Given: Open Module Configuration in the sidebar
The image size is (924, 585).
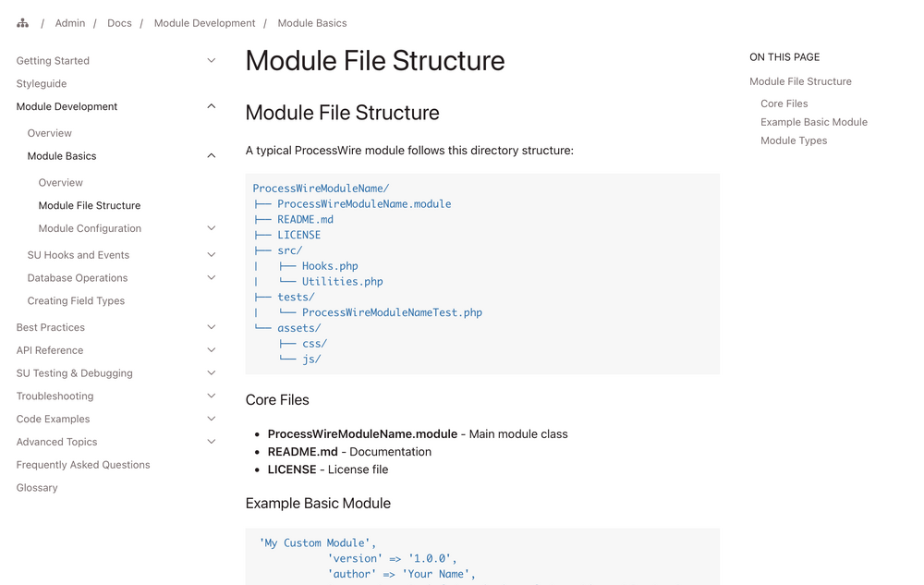Looking at the screenshot, I should click(x=90, y=228).
